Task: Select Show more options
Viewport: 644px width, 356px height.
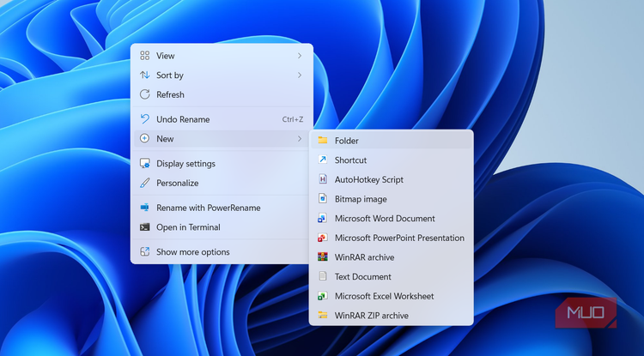Action: pyautogui.click(x=222, y=252)
